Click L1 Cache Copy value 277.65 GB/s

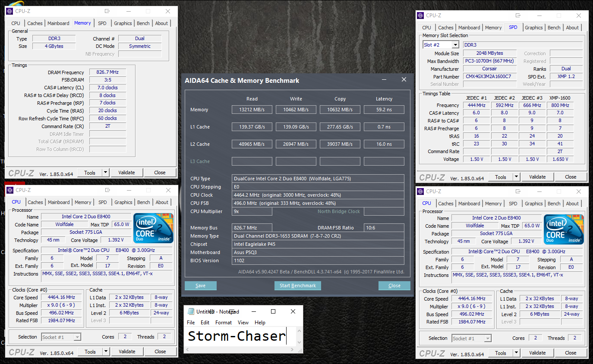(340, 127)
